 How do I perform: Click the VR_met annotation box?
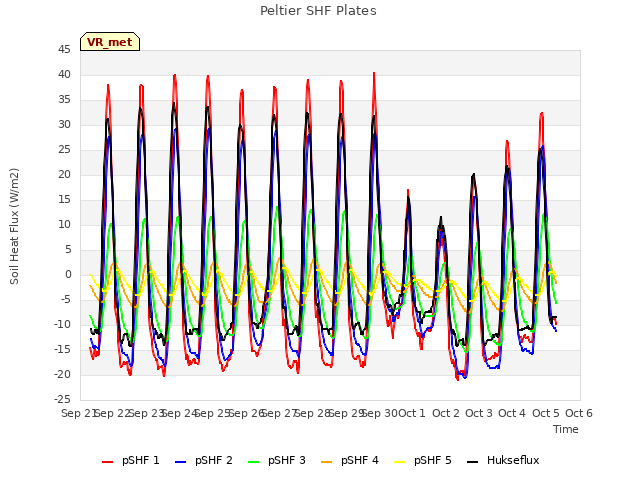click(x=110, y=42)
